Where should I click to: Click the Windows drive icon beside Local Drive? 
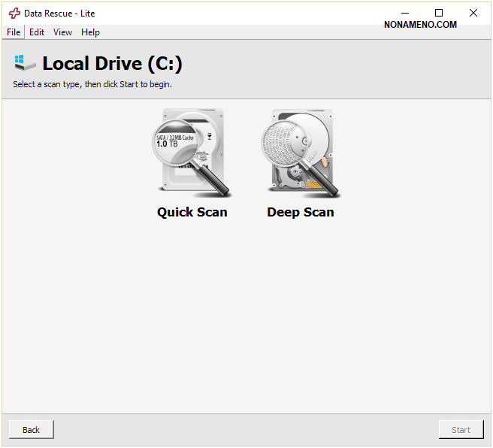click(x=24, y=63)
